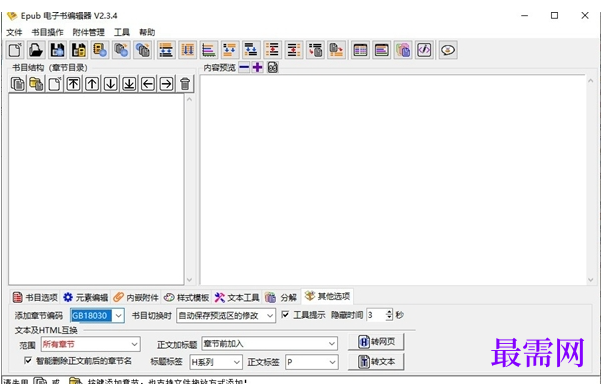This screenshot has width=603, height=384.
Task: Click the first floppy disk save icon
Action: pos(58,50)
